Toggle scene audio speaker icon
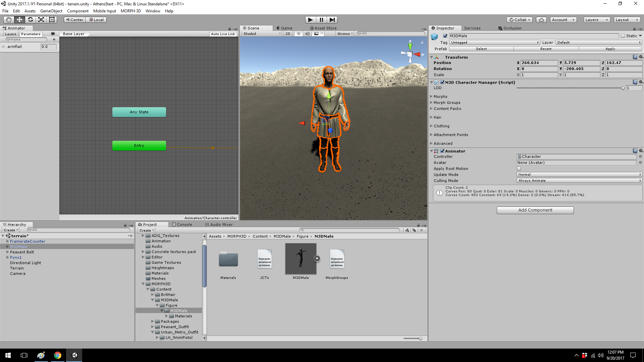Viewport: 644px width, 362px height. point(307,34)
